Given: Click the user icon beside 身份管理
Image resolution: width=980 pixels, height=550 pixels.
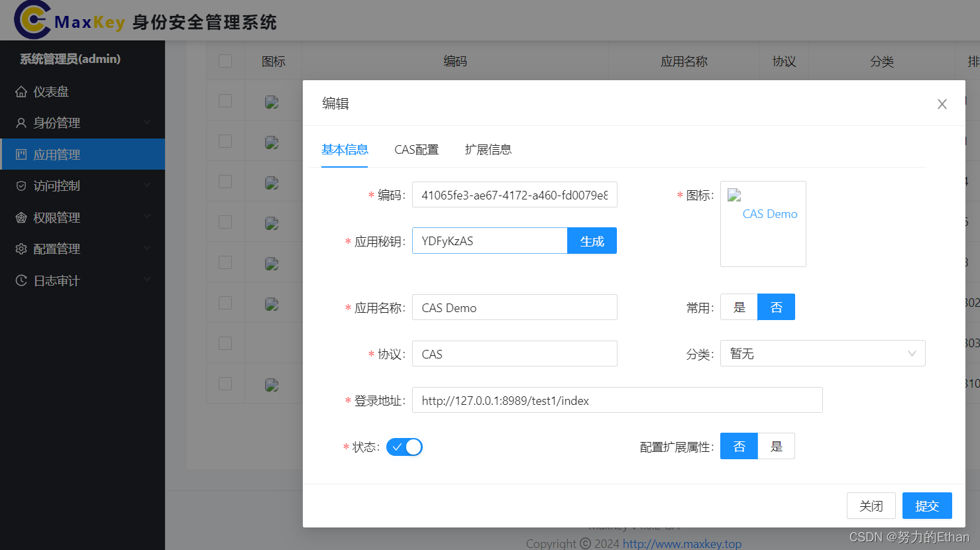Looking at the screenshot, I should pyautogui.click(x=21, y=123).
